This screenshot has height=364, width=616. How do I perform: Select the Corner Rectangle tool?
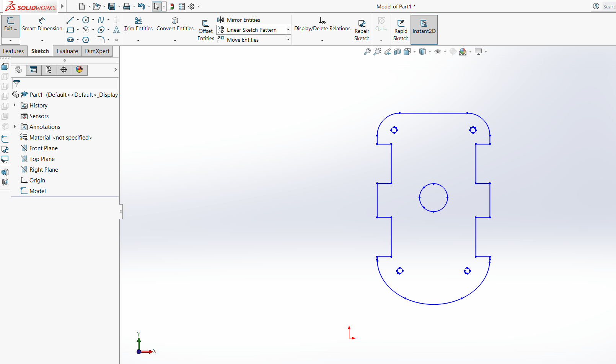[x=70, y=30]
